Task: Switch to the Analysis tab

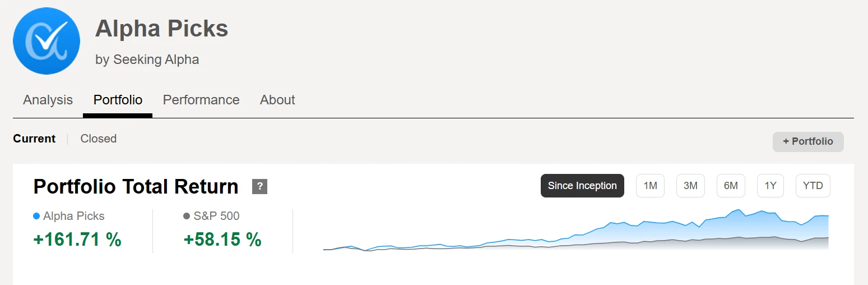Action: pyautogui.click(x=48, y=100)
